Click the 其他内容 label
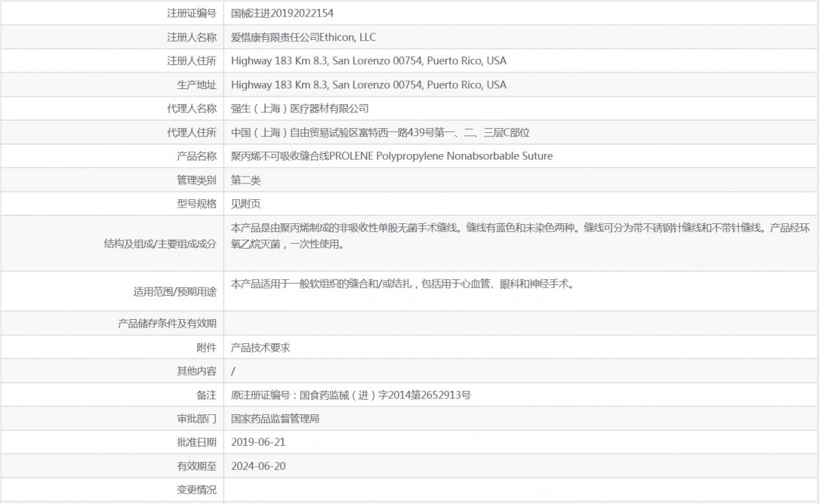The height and width of the screenshot is (504, 822). (197, 371)
